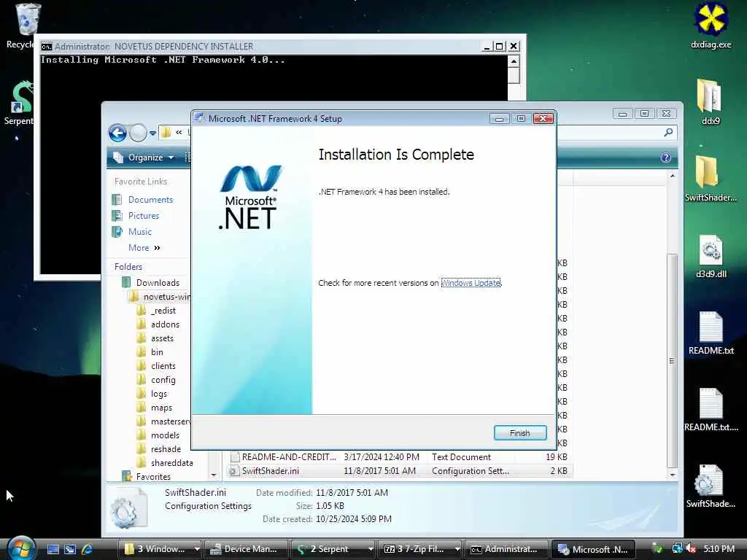Select the maps folder in tree
This screenshot has height=560, width=747.
tap(155, 408)
